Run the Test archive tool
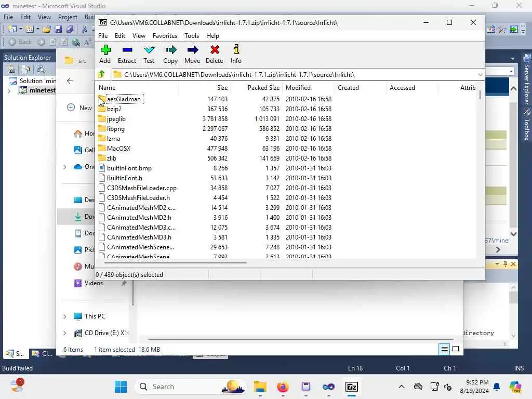Screen dimensions: 532x399 (149, 54)
